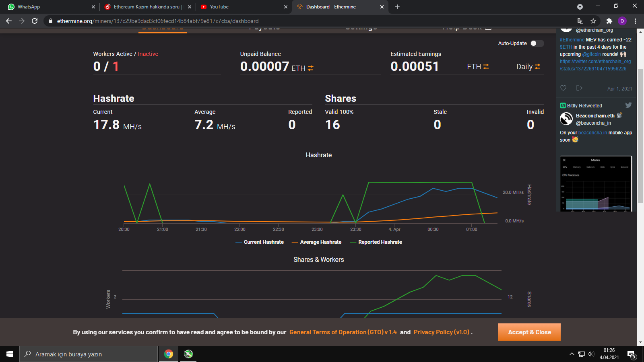Open Beaconchain.eth profile avatar

[566, 119]
